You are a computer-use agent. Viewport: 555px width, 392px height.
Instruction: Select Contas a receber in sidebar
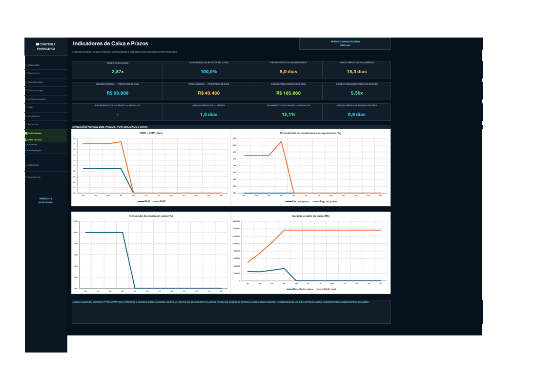[x=46, y=99]
